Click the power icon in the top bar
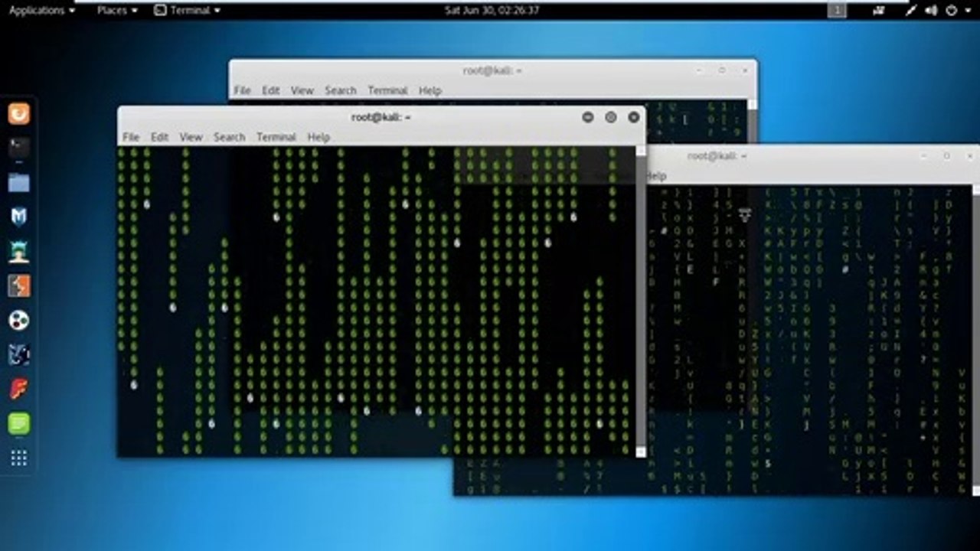This screenshot has height=551, width=980. click(x=952, y=11)
